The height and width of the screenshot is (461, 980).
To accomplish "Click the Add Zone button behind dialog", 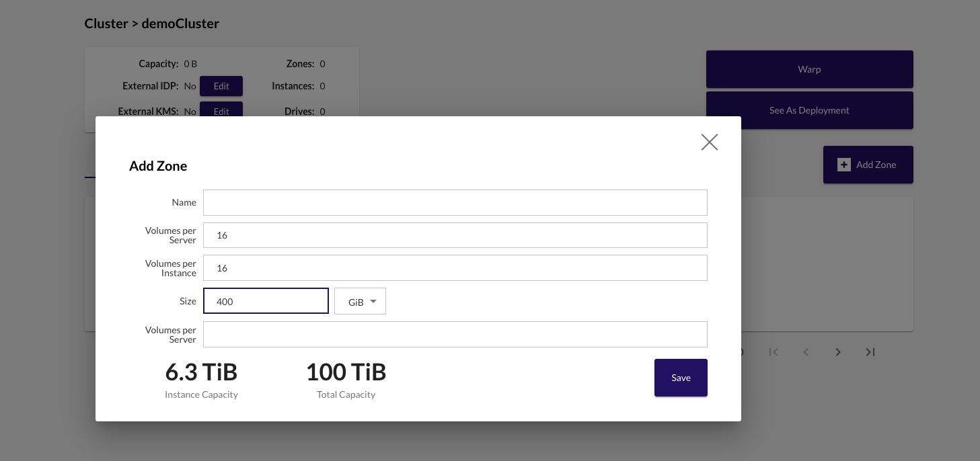I will pyautogui.click(x=868, y=165).
